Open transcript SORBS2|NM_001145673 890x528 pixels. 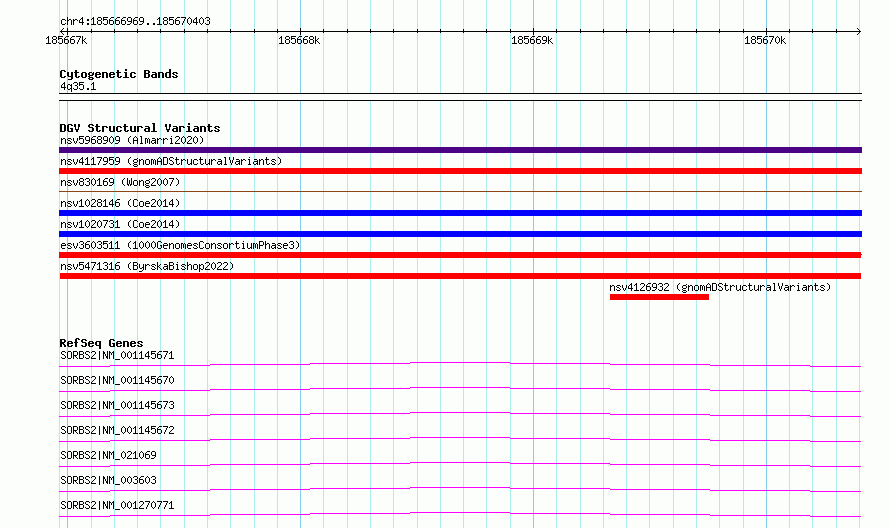pyautogui.click(x=117, y=405)
